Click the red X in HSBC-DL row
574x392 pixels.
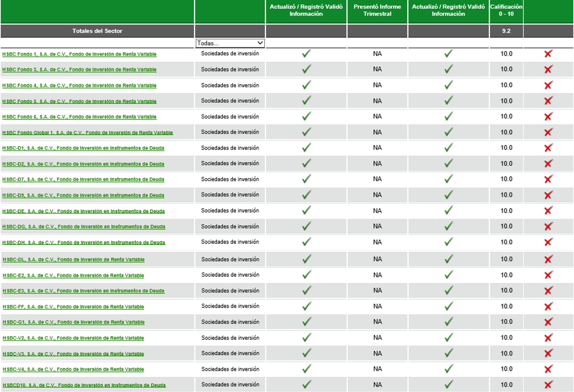click(x=548, y=259)
